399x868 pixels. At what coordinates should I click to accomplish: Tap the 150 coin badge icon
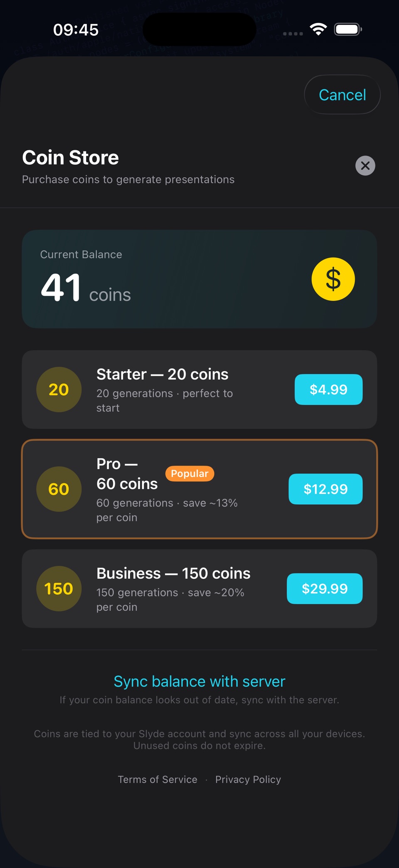pyautogui.click(x=59, y=588)
